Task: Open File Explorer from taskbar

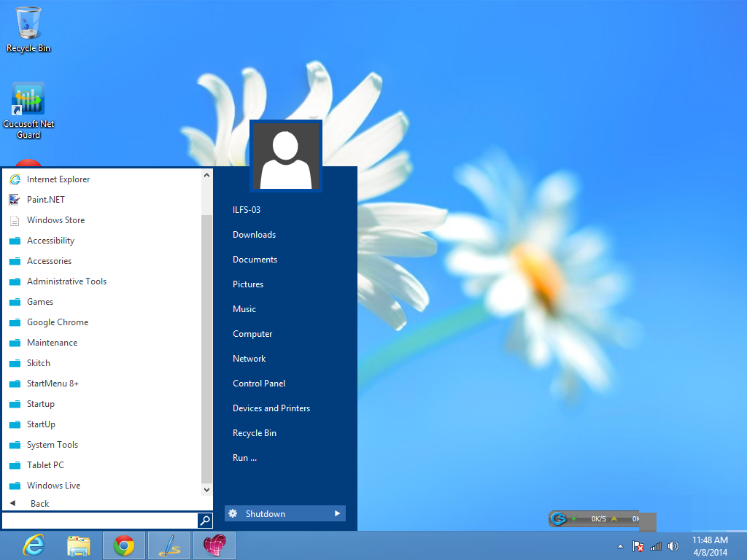Action: 79,545
